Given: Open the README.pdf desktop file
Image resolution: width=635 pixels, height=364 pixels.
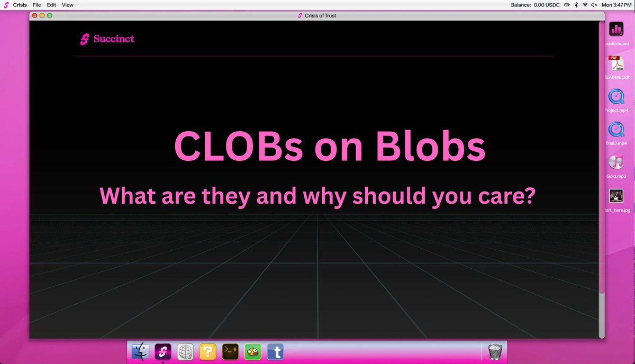Looking at the screenshot, I should [616, 63].
